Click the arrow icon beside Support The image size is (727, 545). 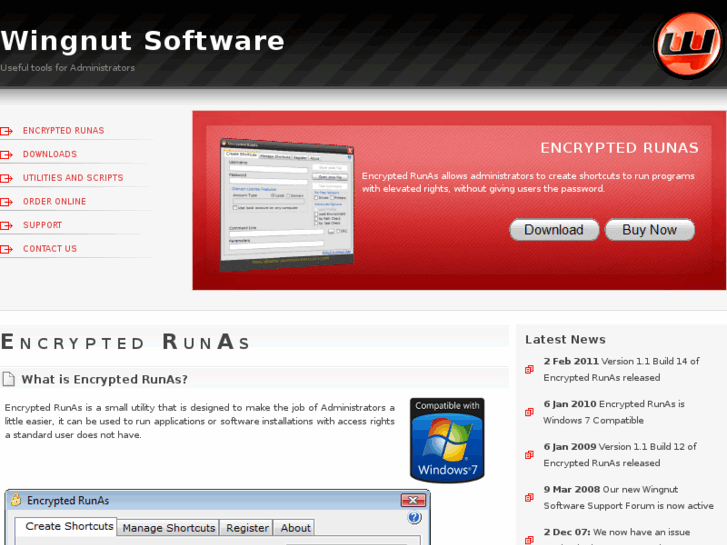(6, 225)
